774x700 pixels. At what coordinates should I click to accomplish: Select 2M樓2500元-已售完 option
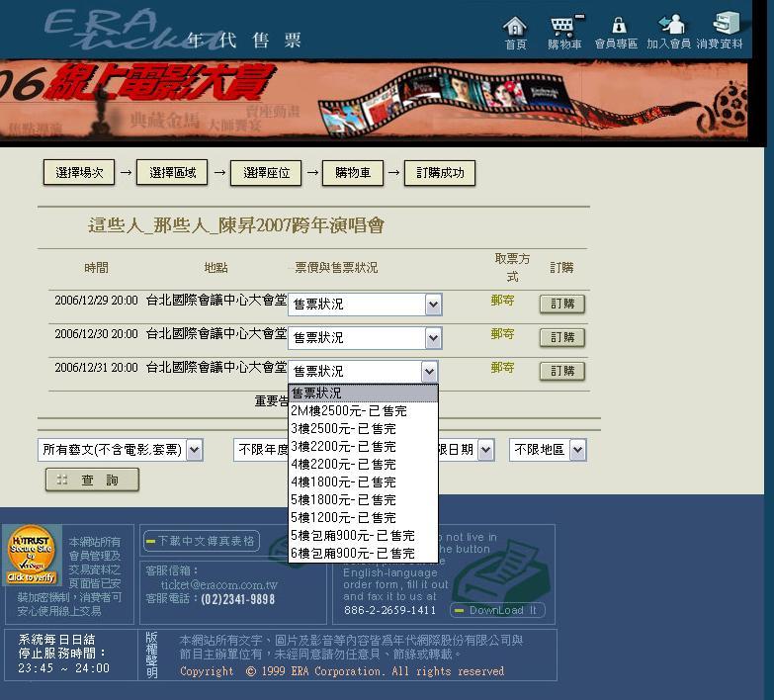tap(364, 410)
